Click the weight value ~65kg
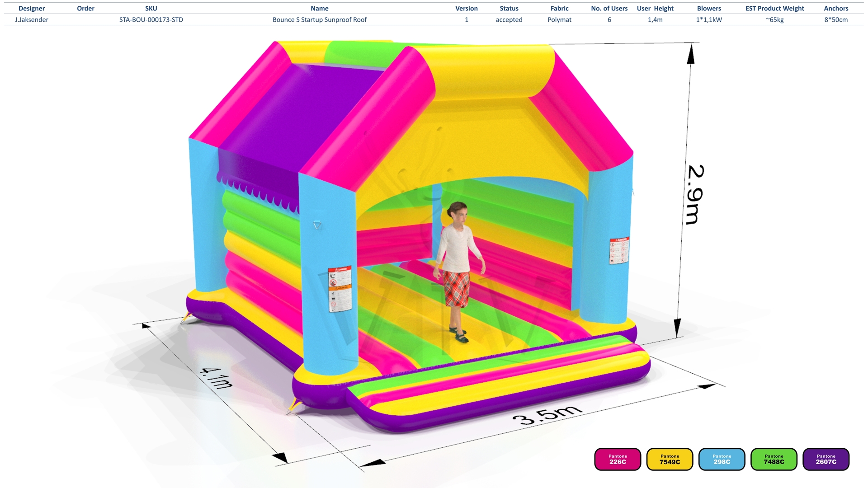The image size is (868, 488). pyautogui.click(x=775, y=19)
